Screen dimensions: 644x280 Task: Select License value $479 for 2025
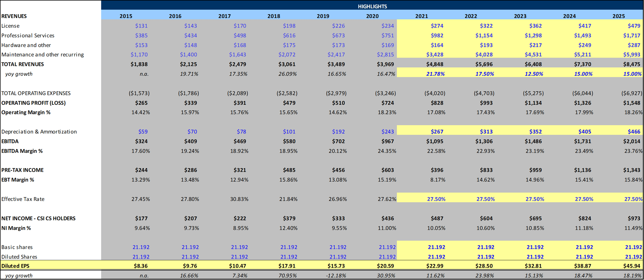(x=634, y=26)
